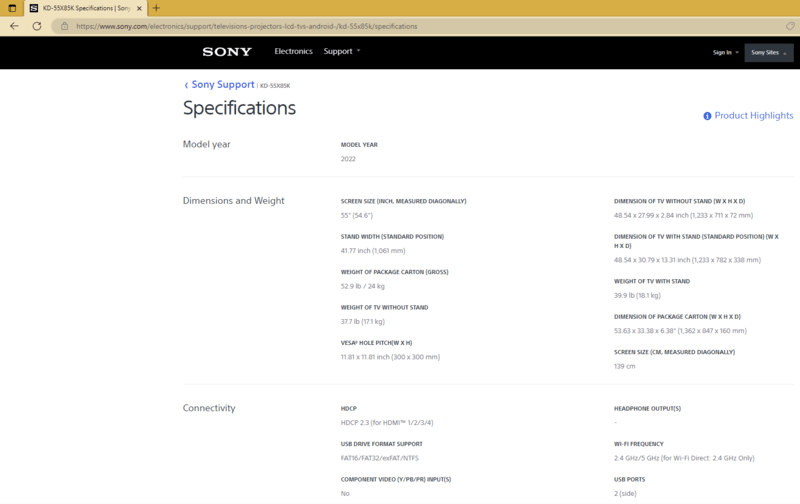This screenshot has height=504, width=800.
Task: Click the Connectivity section label
Action: 209,408
